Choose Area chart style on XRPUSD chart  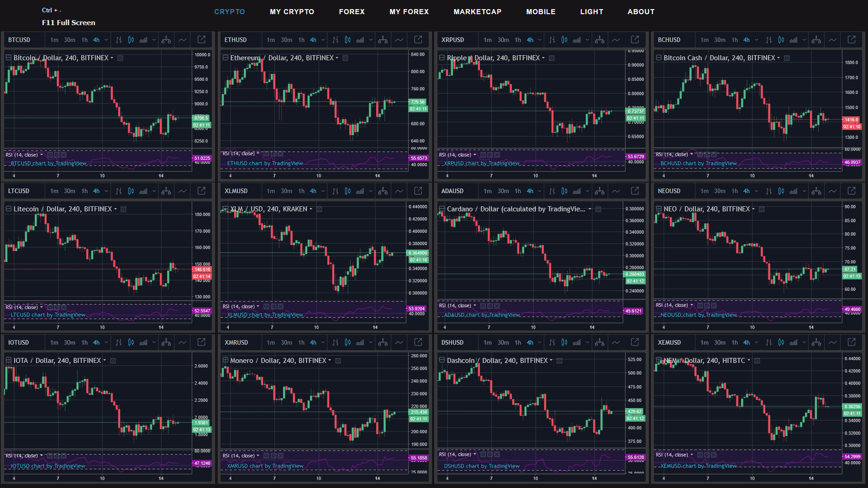click(577, 40)
